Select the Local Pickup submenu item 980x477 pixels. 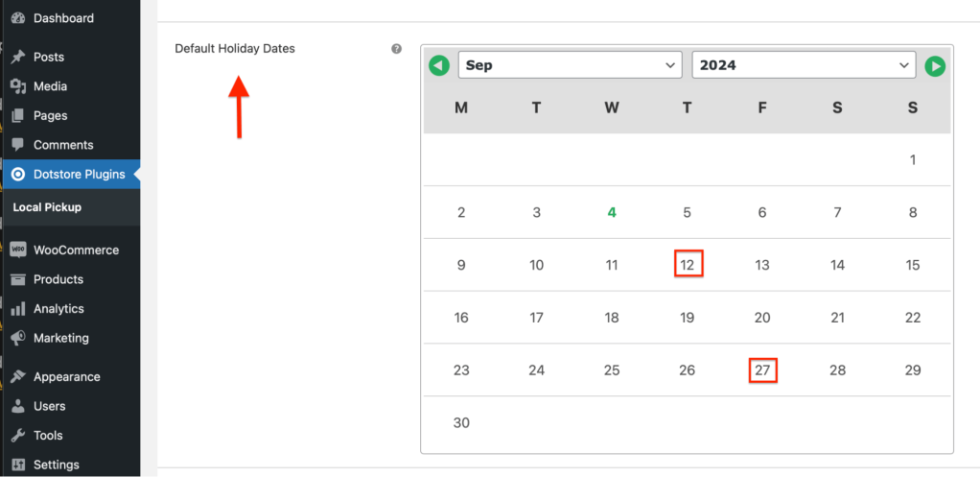pos(47,207)
